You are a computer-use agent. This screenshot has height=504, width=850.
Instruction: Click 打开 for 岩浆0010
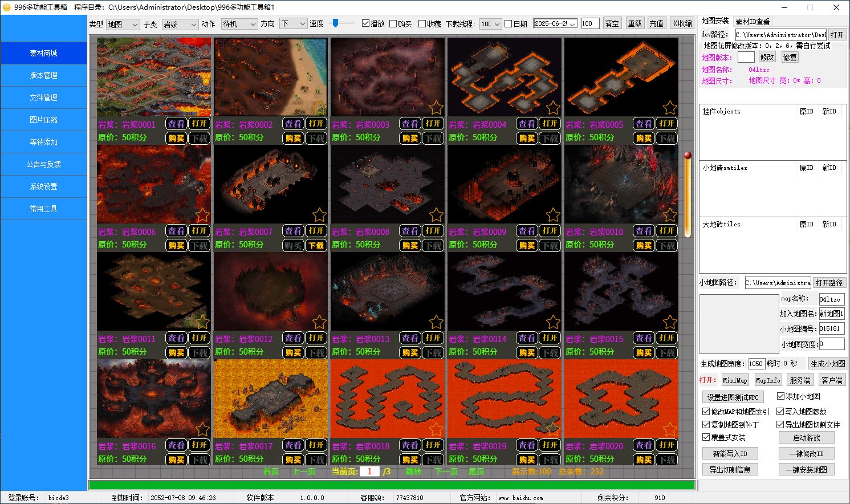click(667, 231)
